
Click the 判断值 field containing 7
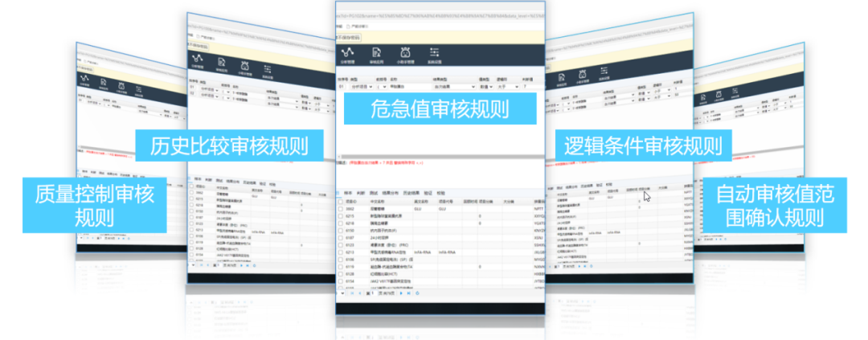(x=533, y=86)
